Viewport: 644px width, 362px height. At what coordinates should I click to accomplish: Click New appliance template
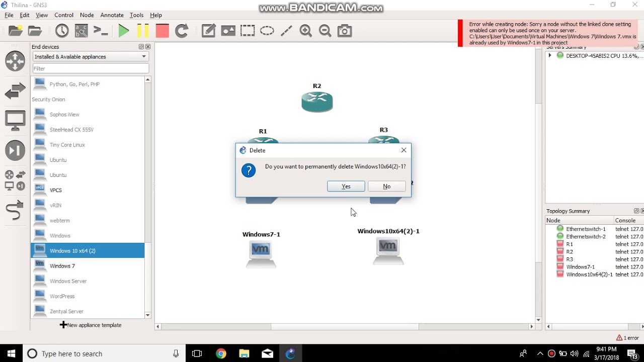[x=91, y=325]
